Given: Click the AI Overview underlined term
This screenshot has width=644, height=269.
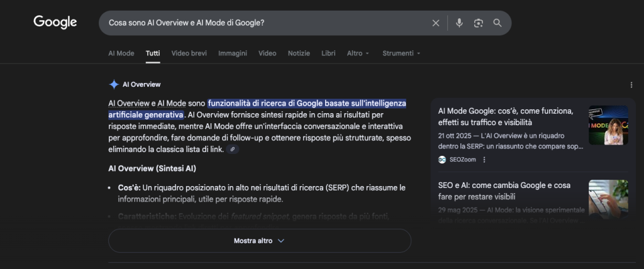Looking at the screenshot, I should (129, 104).
